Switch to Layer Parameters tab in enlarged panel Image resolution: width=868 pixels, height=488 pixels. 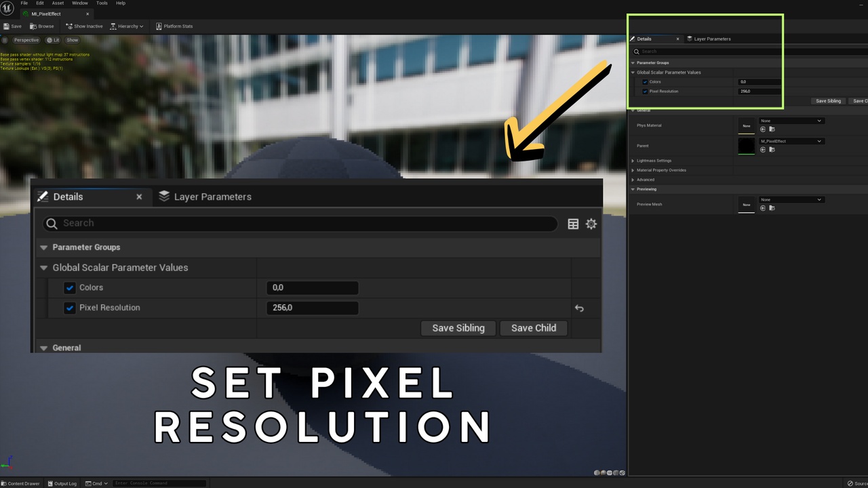(205, 197)
